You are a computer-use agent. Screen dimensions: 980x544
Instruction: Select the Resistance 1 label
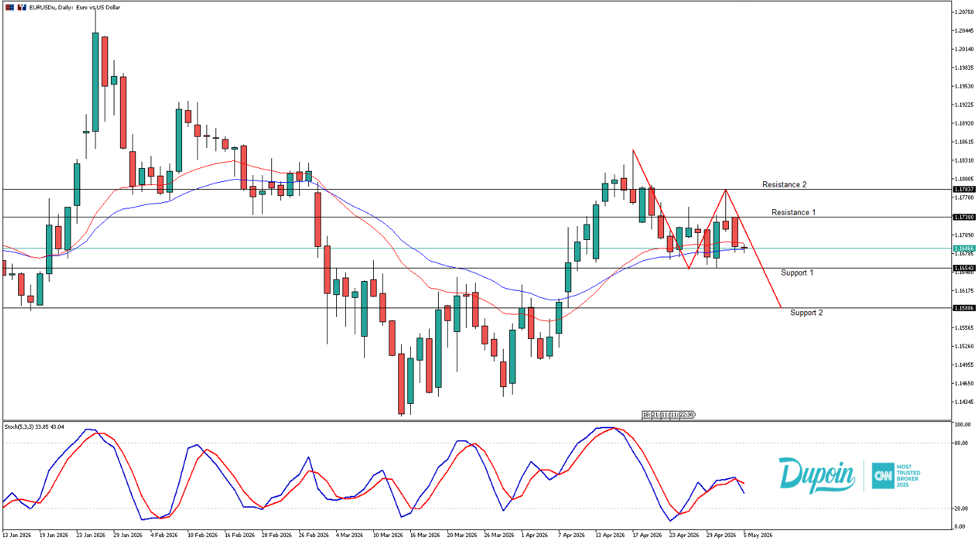(x=793, y=212)
